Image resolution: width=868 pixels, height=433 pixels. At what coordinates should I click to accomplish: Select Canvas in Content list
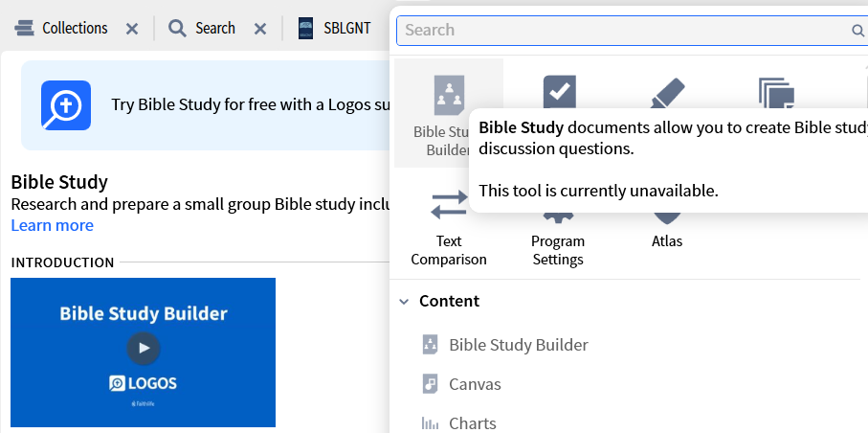click(x=475, y=384)
